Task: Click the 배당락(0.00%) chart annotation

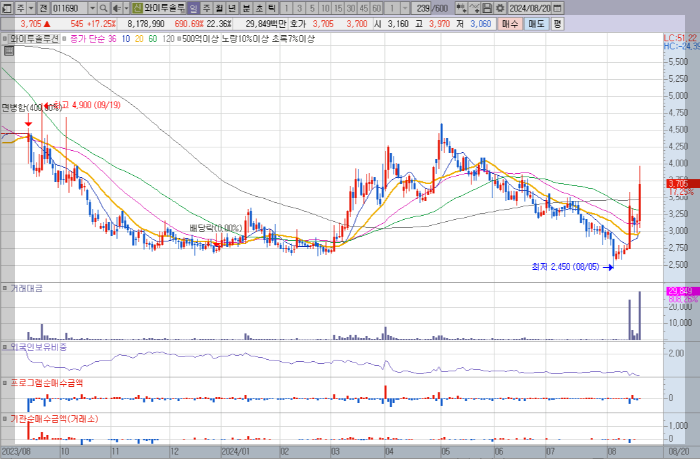Action: 216,228
